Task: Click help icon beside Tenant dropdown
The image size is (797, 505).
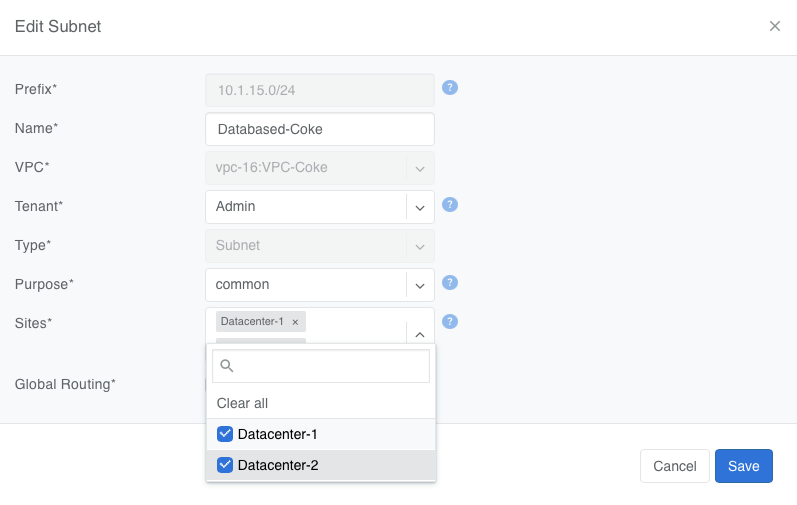Action: [x=450, y=205]
